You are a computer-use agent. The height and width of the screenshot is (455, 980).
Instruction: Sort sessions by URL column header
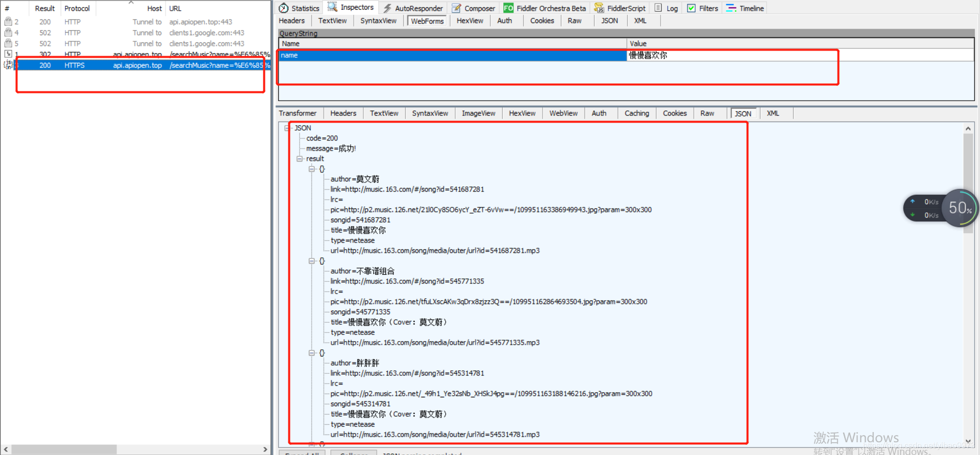pyautogui.click(x=218, y=8)
